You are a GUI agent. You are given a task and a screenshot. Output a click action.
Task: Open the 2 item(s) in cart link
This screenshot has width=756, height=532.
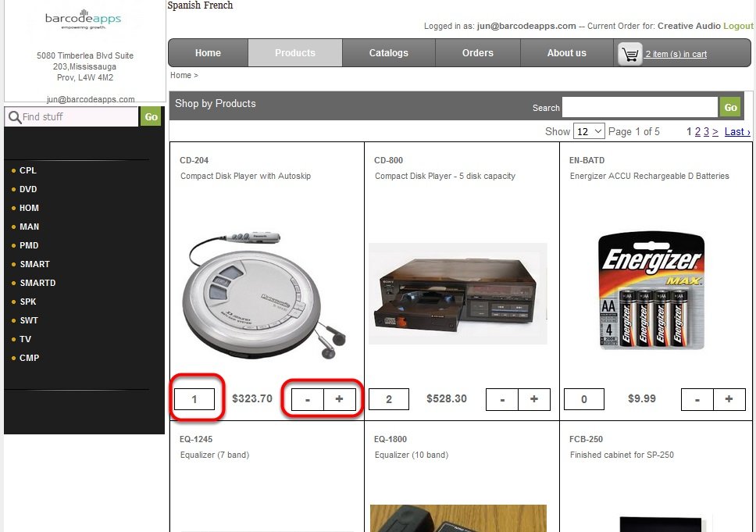point(676,54)
